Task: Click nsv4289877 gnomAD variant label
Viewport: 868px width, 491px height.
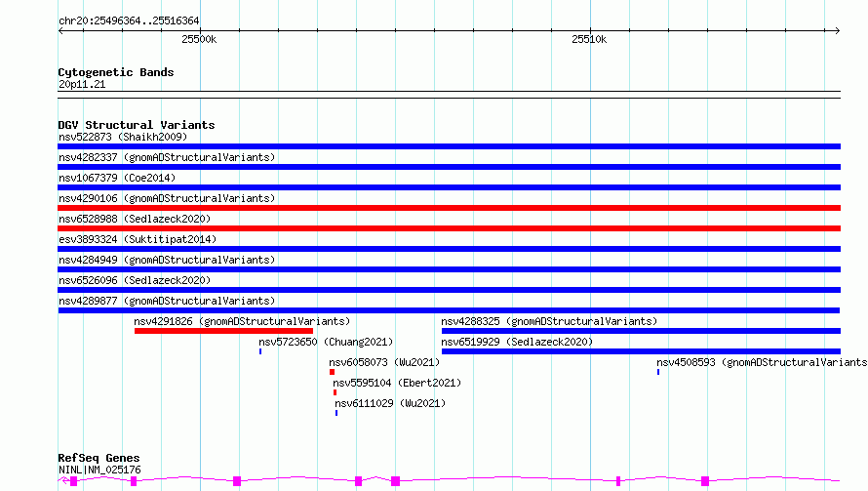Action: [167, 301]
